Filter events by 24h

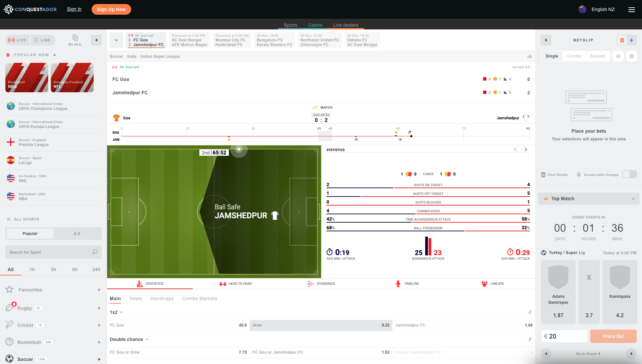click(x=96, y=269)
